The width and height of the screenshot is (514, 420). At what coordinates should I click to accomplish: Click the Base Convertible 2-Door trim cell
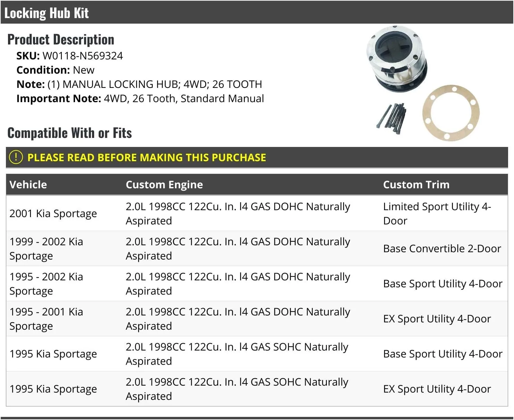442,249
